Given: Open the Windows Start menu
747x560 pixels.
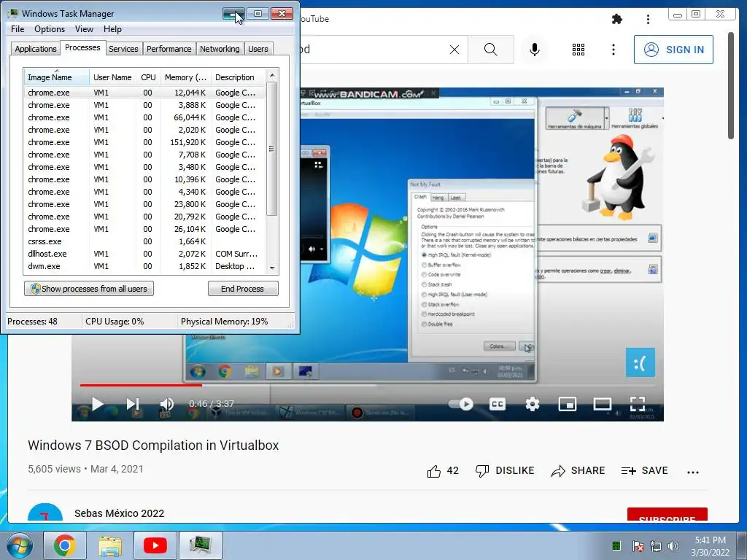Looking at the screenshot, I should click(20, 545).
